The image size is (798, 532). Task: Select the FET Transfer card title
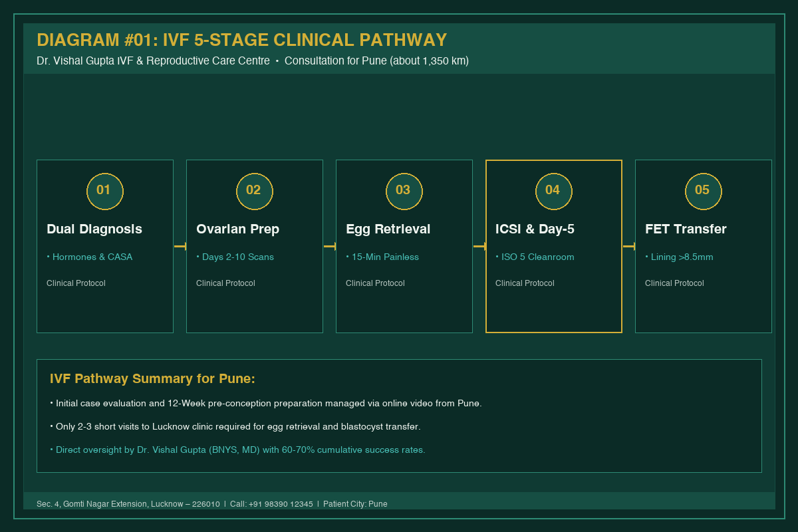coord(686,229)
